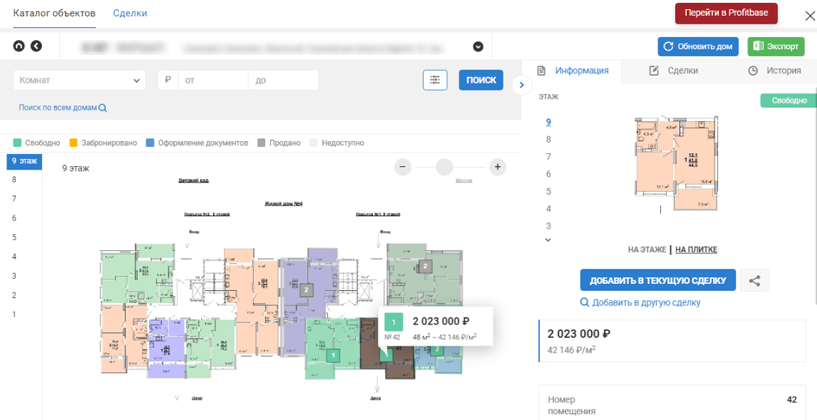Switch the view to НА ПЛИТКЕ
This screenshot has width=817, height=420.
[x=696, y=250]
